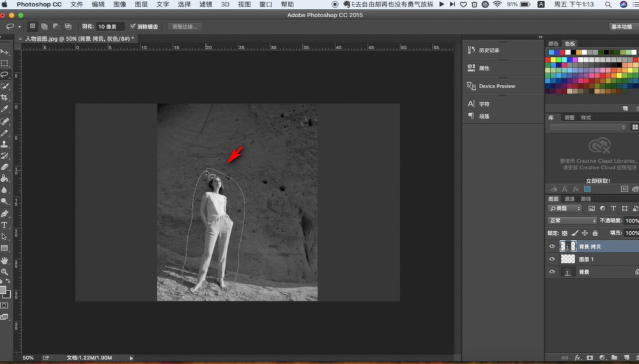Toggle lock layer position
The height and width of the screenshot is (364, 639).
pyautogui.click(x=585, y=233)
